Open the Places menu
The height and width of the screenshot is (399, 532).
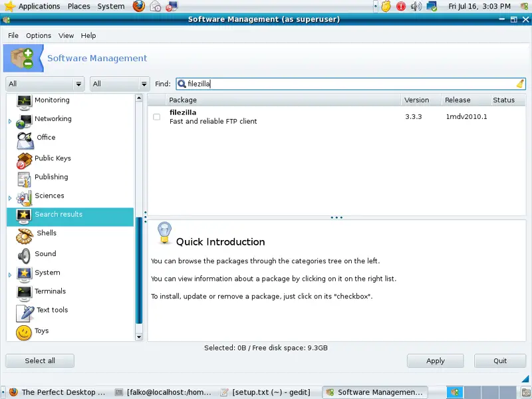(78, 6)
